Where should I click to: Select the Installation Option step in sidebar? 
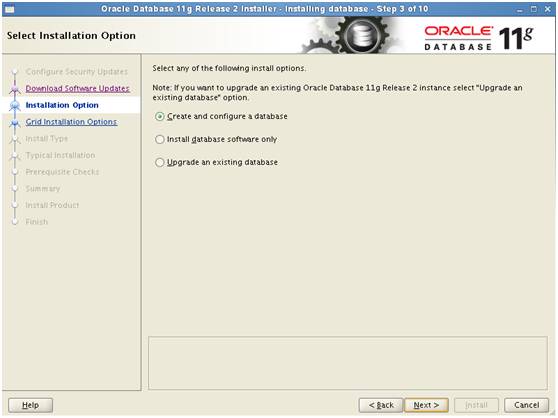[62, 105]
